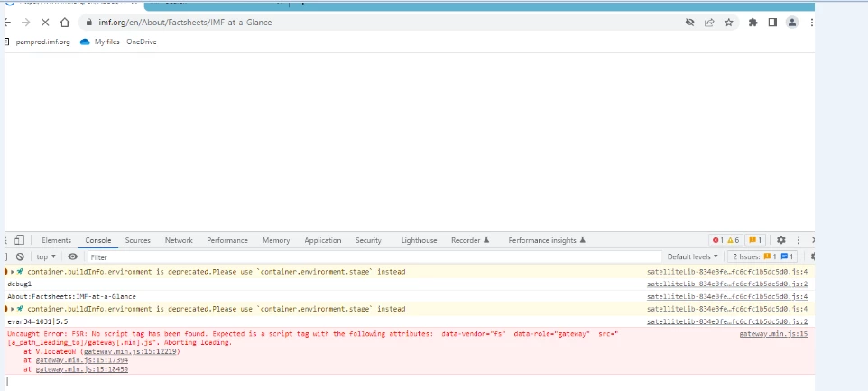Toggle live expression eye icon
868x391 pixels.
72,257
